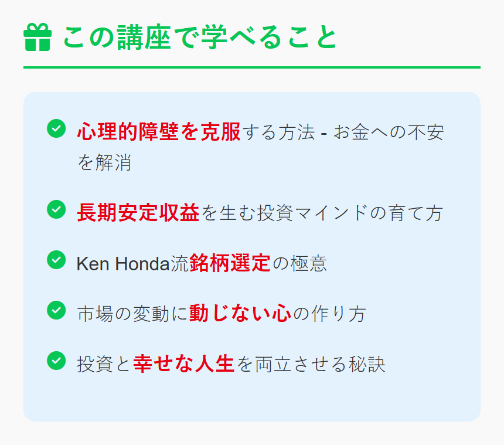Click the red text 動じない心
Viewport: 504px width, 445px height.
240,314
